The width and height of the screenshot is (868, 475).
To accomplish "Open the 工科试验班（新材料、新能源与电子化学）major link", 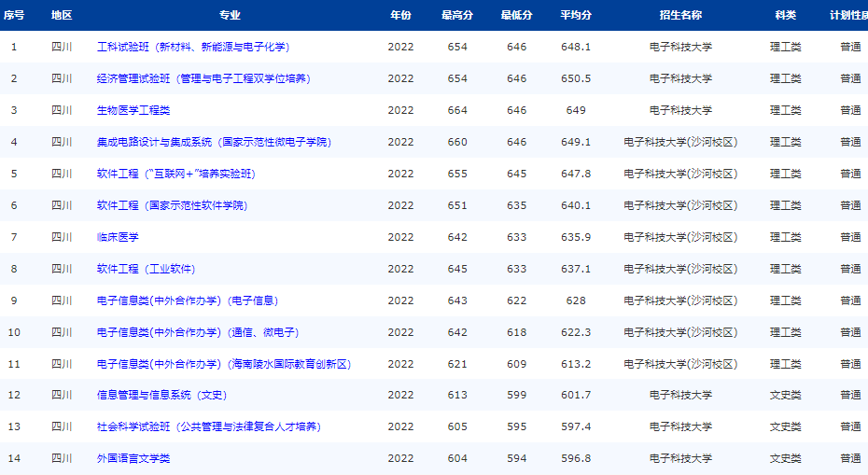I will coord(193,47).
